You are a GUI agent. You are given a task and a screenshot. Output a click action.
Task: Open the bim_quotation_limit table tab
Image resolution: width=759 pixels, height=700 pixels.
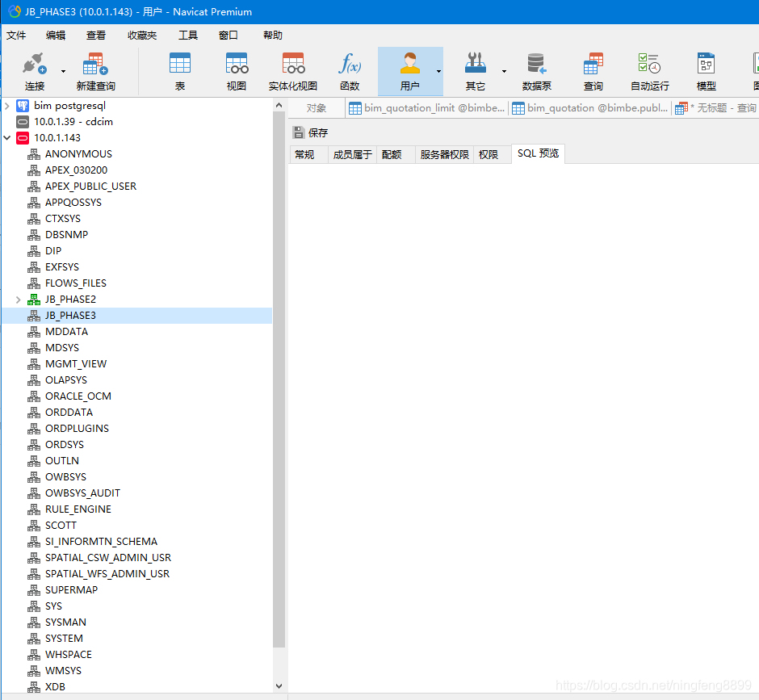426,108
